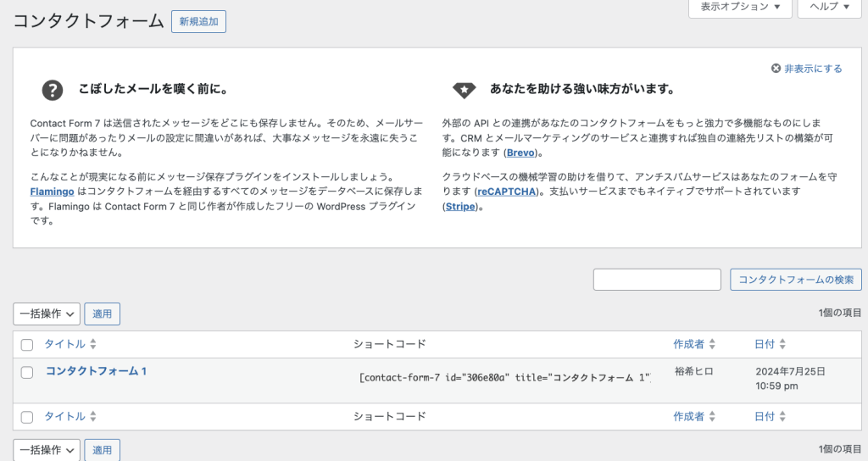Click the top 1個の項目 count text
868x461 pixels.
coord(840,313)
